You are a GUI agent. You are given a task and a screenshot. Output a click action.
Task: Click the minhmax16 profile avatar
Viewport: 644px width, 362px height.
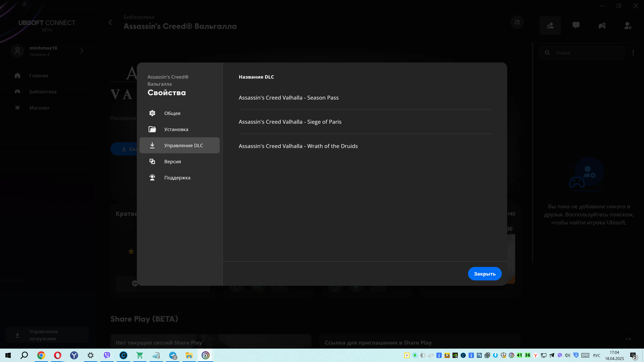coord(17,51)
